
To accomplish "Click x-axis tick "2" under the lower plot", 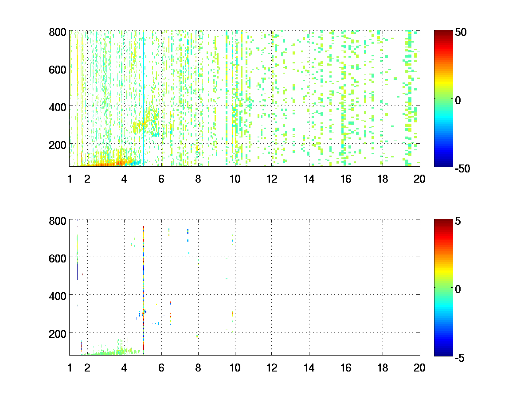I will click(87, 368).
